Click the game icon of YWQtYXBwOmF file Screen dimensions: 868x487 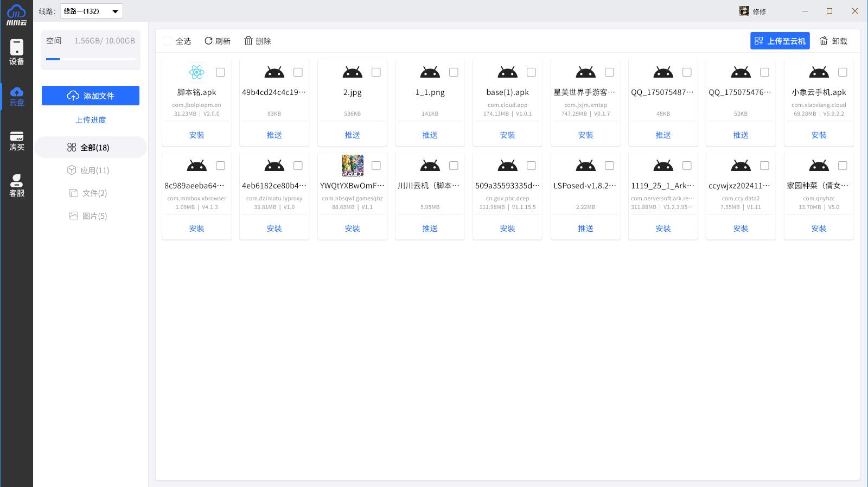[352, 166]
